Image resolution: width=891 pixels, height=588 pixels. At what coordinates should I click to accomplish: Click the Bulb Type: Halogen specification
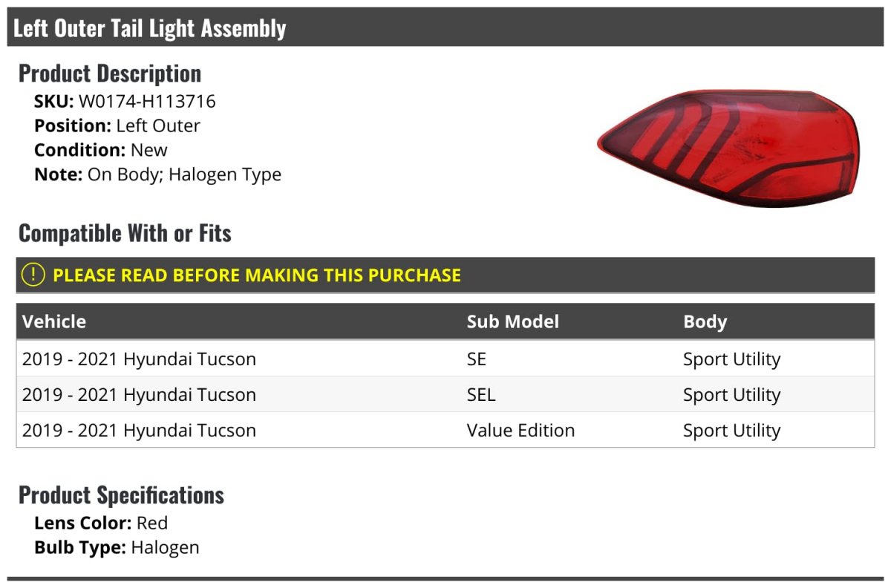coord(117,548)
